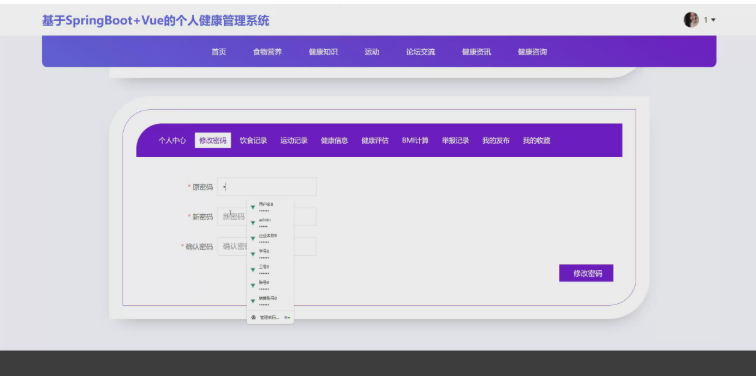Image resolution: width=756 pixels, height=376 pixels.
Task: Select the 修改密码 tab
Action: pos(213,140)
